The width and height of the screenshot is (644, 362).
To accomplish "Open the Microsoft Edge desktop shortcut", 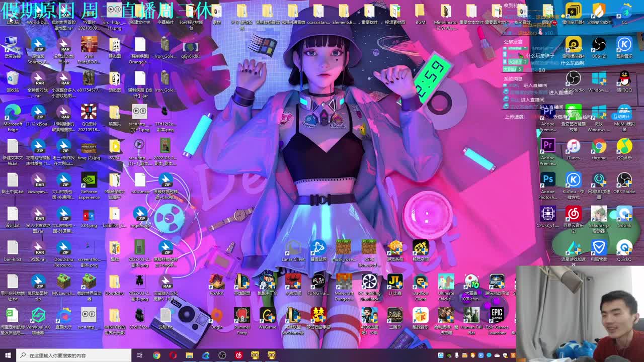I will [x=13, y=113].
